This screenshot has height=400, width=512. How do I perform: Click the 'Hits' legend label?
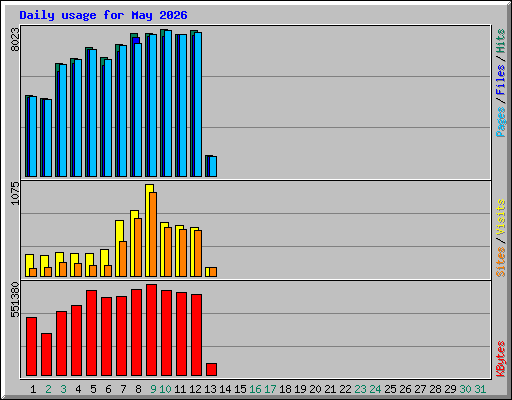[x=500, y=41]
